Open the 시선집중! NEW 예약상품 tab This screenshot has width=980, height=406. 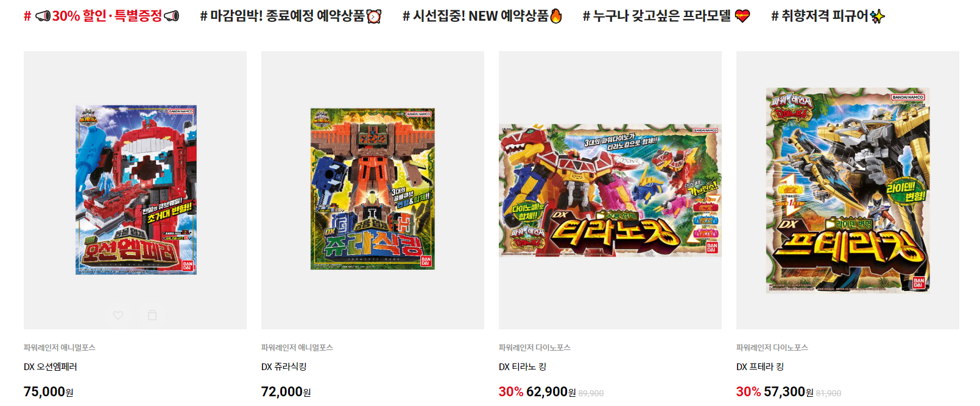tap(482, 16)
